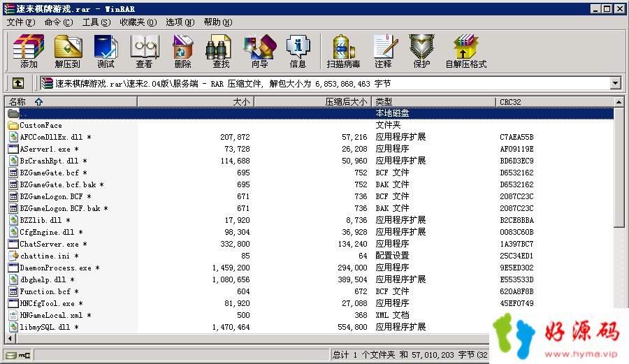Click the status bar total size text
The image size is (629, 364).
(x=410, y=355)
